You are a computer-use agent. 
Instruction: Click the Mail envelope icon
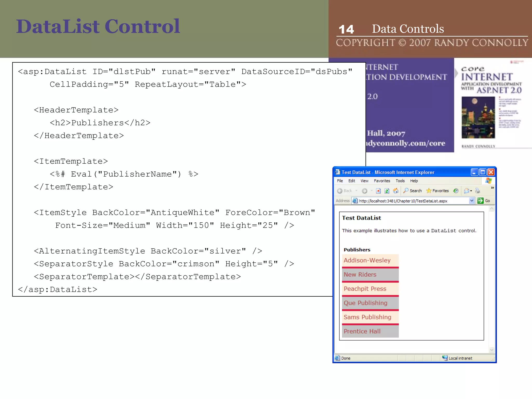(467, 191)
